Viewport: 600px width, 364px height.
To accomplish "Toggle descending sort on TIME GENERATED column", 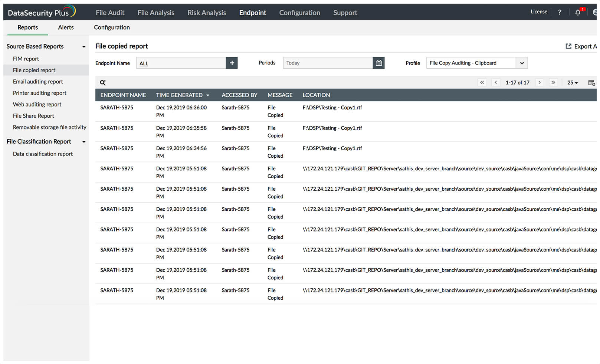I will coord(208,95).
